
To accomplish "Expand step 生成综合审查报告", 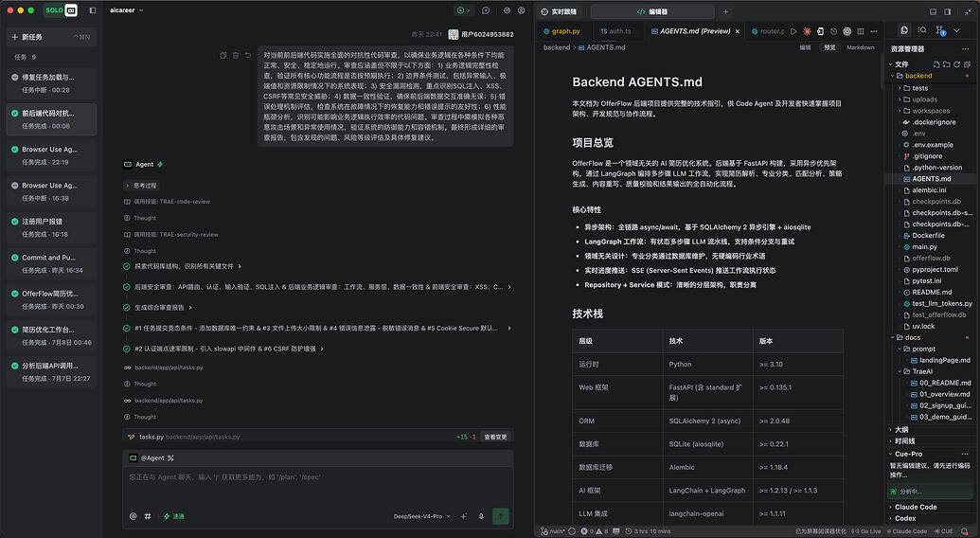I will [x=158, y=308].
